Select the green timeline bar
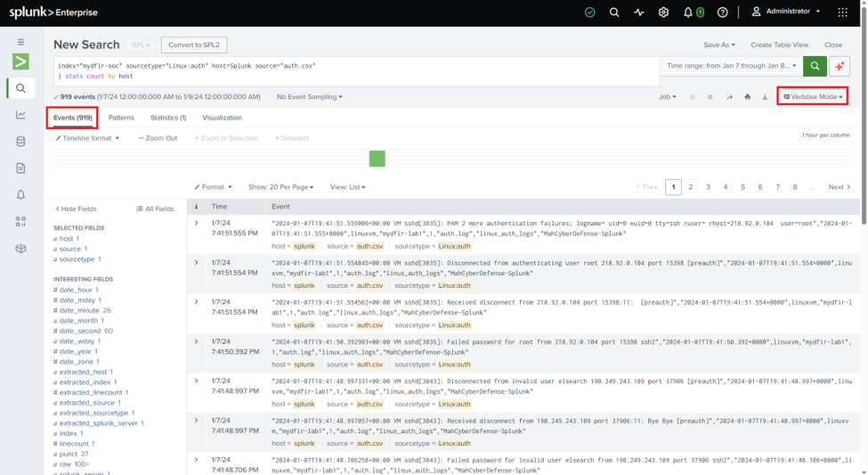868x475 pixels. pos(377,159)
